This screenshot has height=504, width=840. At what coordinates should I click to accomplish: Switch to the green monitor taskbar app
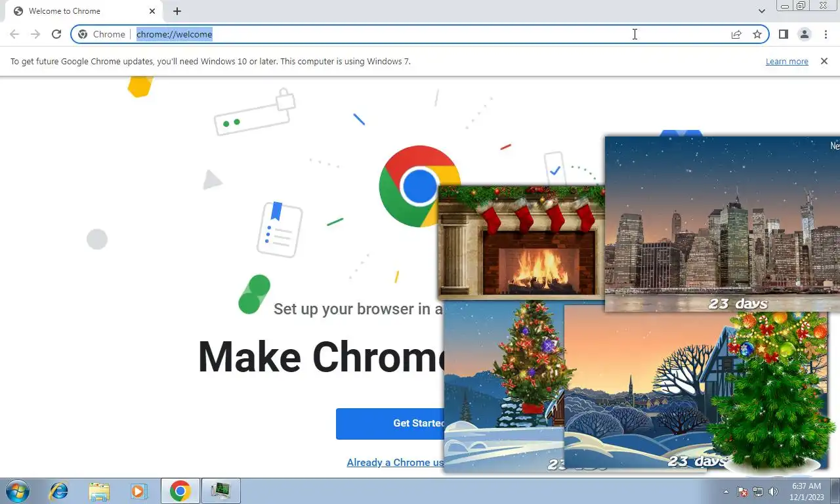coord(221,491)
